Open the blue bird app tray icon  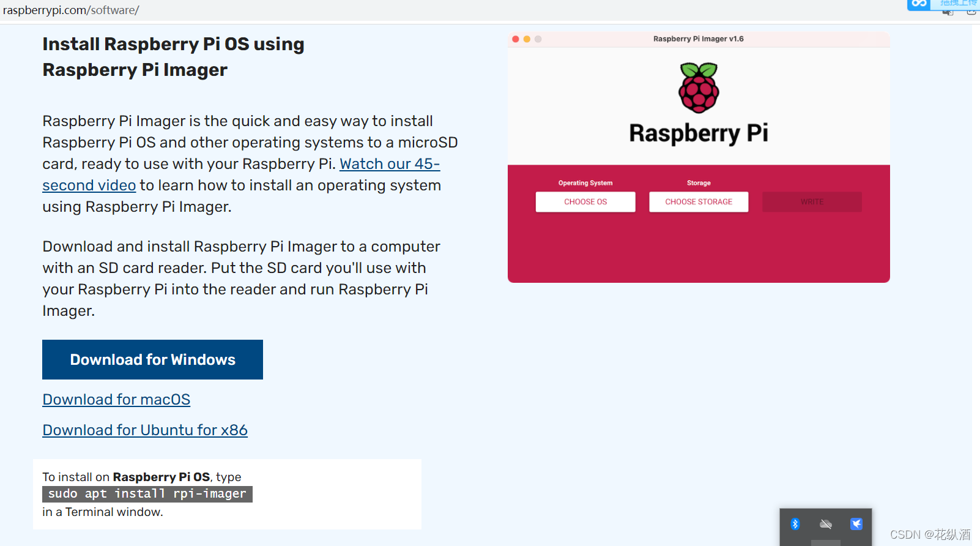point(856,524)
